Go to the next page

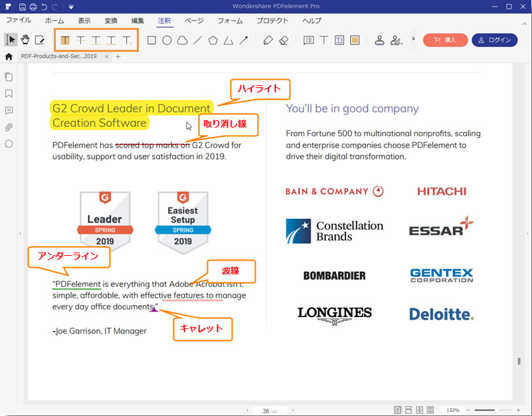(293, 411)
